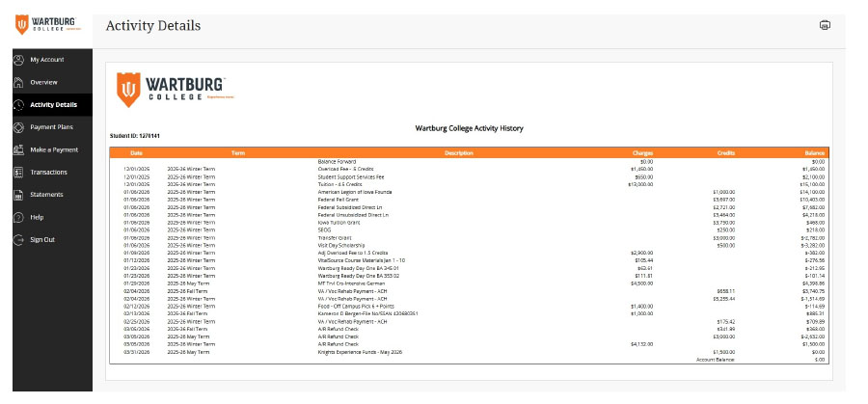
Task: Select the $13,000.00 tuition charge amount
Action: (641, 184)
